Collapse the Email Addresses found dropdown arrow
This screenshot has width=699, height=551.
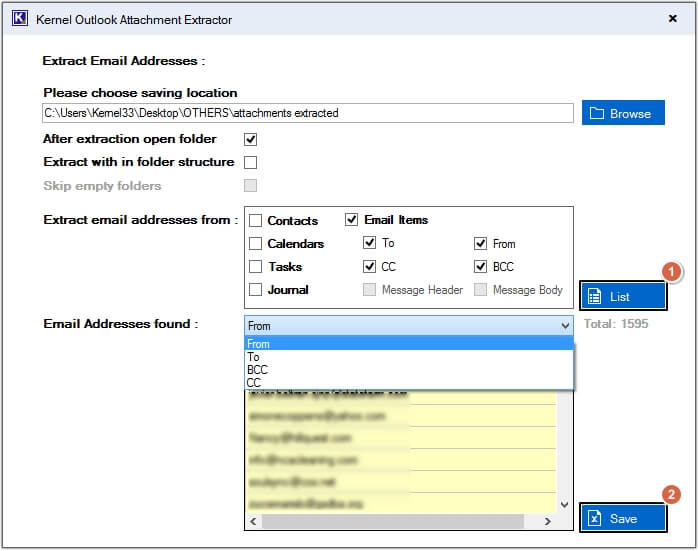(x=565, y=326)
